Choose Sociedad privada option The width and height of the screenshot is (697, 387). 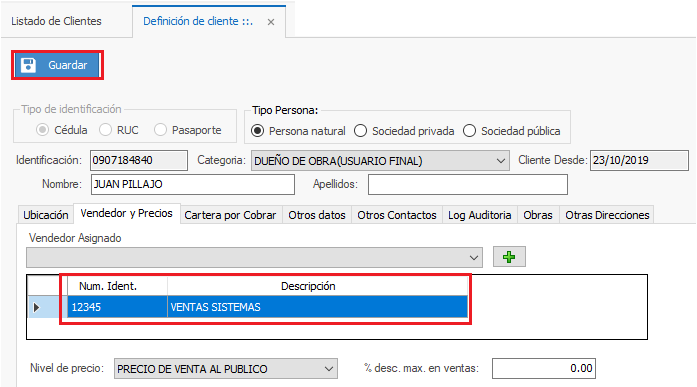[x=361, y=131]
